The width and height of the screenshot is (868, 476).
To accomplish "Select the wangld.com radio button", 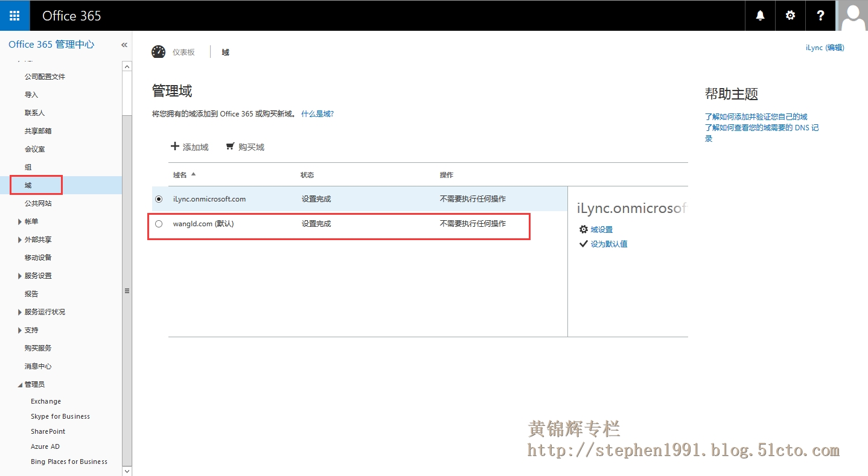I will (159, 224).
